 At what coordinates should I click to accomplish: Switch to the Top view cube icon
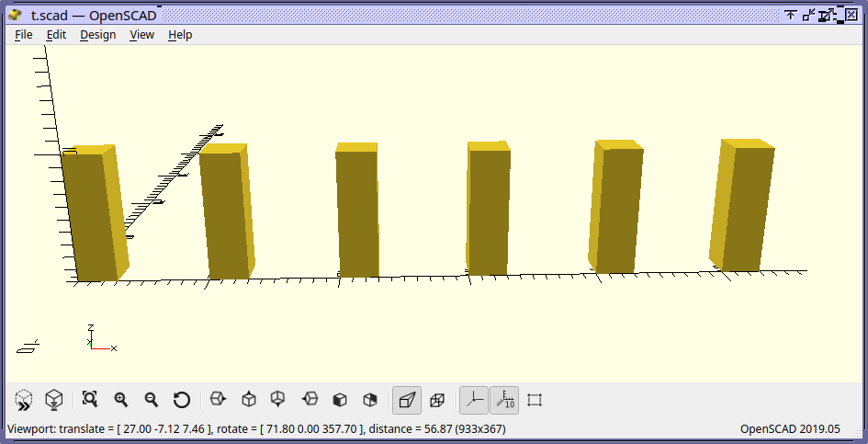[249, 399]
